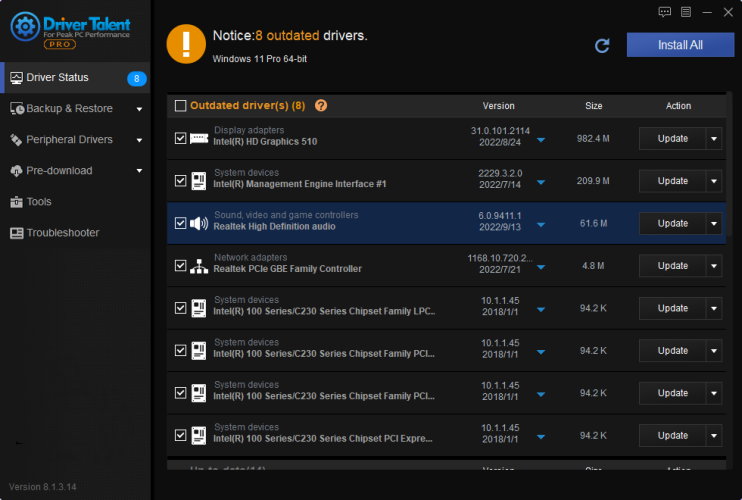Open the main menu list icon
Viewport: 742px width, 500px height.
[686, 12]
